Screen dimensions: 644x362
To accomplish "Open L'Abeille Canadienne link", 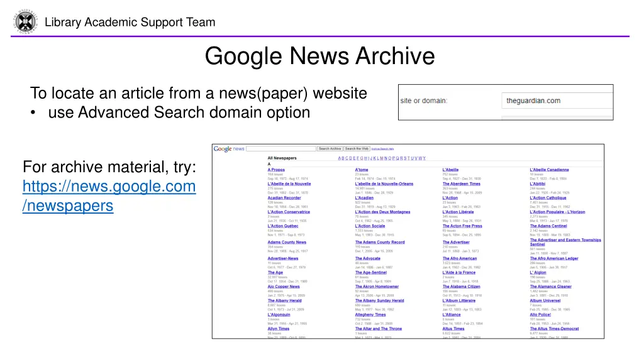I will (x=549, y=170).
